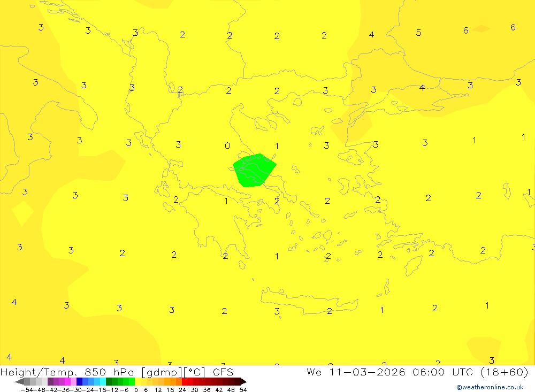Click the '(18+60)' forecast run label
The width and height of the screenshot is (535, 392).
(505, 372)
